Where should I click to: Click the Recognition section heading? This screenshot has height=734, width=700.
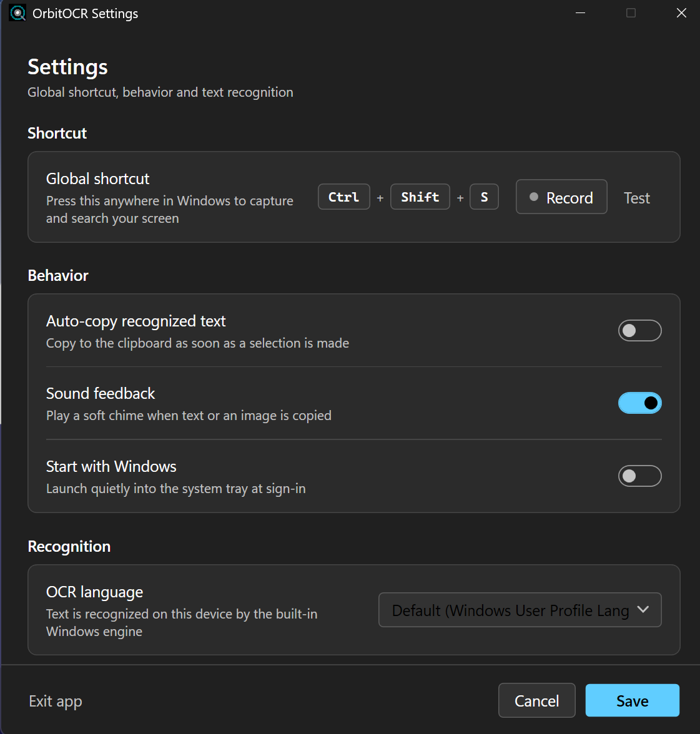[69, 546]
